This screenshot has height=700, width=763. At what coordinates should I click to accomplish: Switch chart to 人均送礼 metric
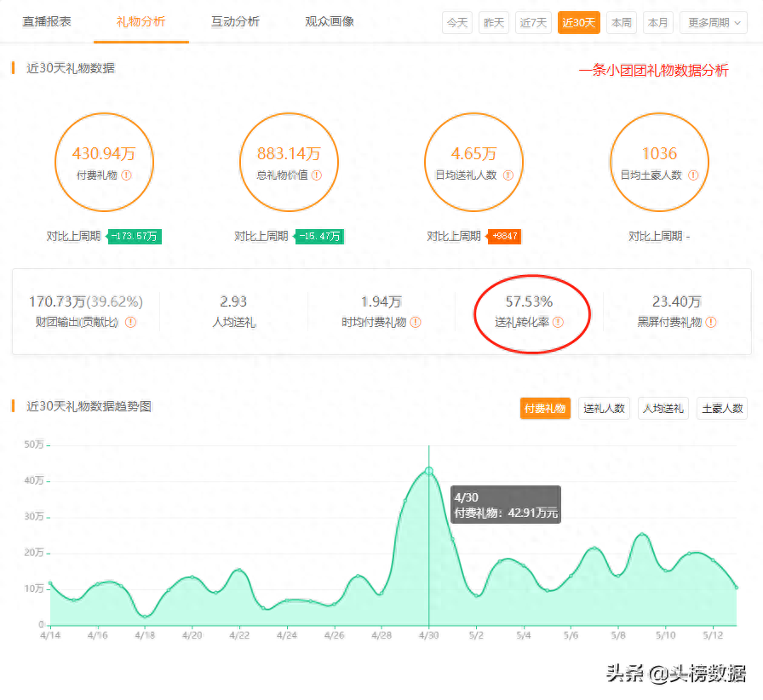tap(663, 409)
